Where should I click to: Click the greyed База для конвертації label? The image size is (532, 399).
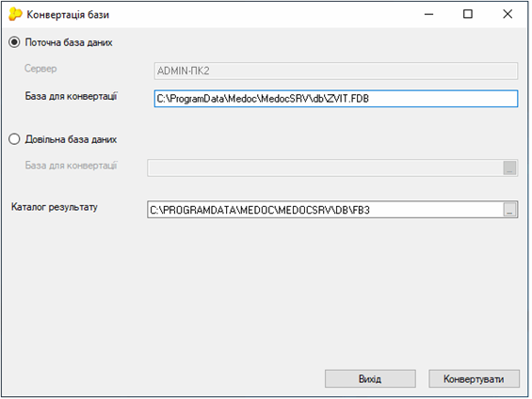click(72, 166)
